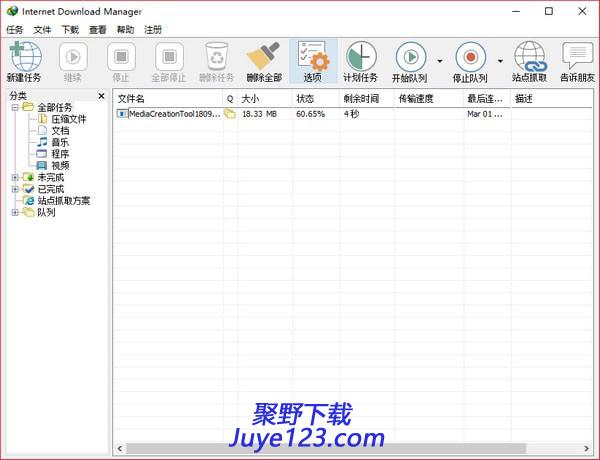Viewport: 600px width, 460px height.
Task: Select the 程序 category
Action: pyautogui.click(x=60, y=154)
